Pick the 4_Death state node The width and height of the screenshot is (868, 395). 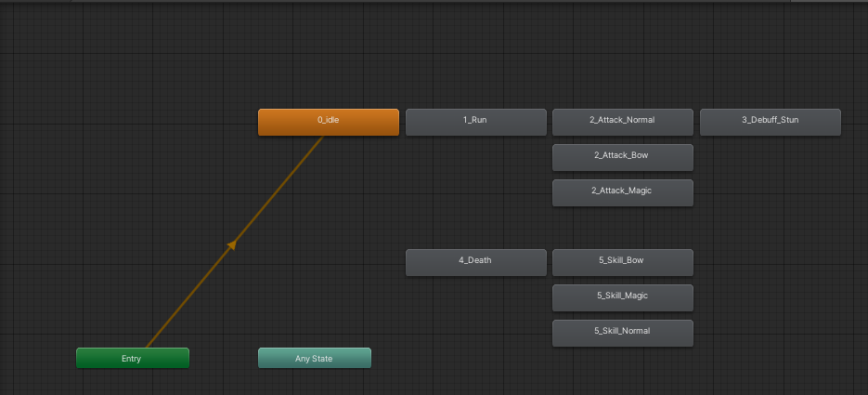tap(475, 263)
